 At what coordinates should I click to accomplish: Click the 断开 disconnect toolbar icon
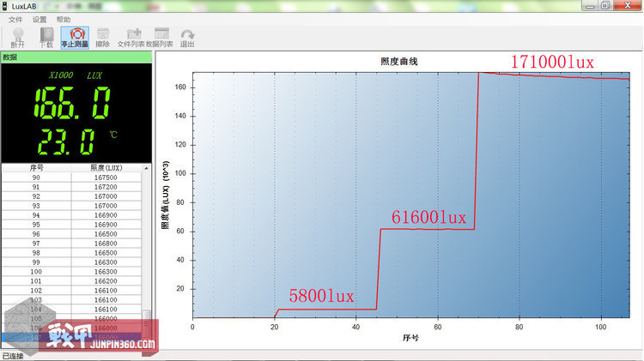tap(18, 38)
